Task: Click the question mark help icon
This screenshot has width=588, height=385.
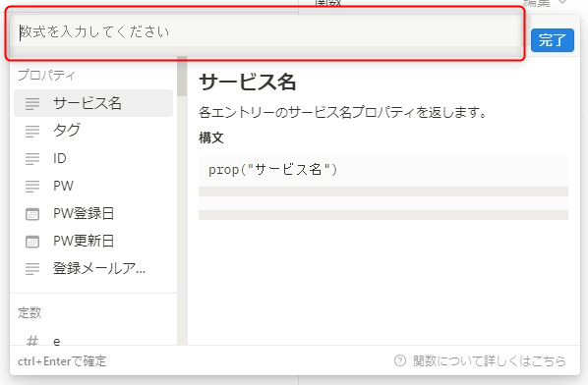Action: click(x=400, y=361)
